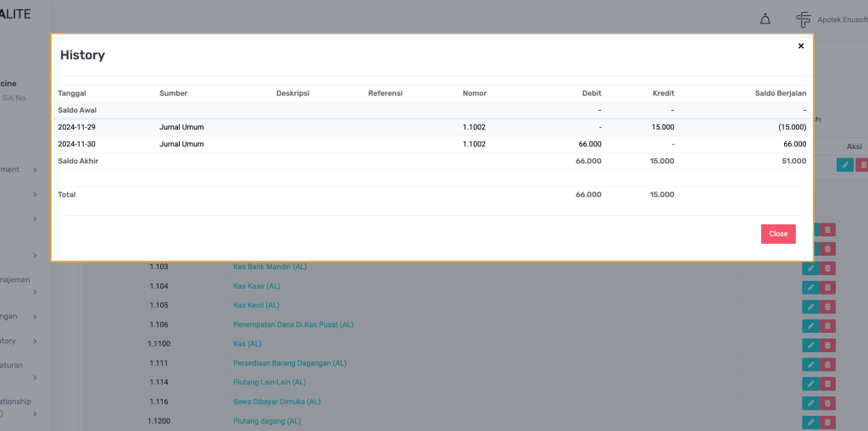
Task: Delete the Piutang Lain-Lain (AL) account
Action: 827,384
